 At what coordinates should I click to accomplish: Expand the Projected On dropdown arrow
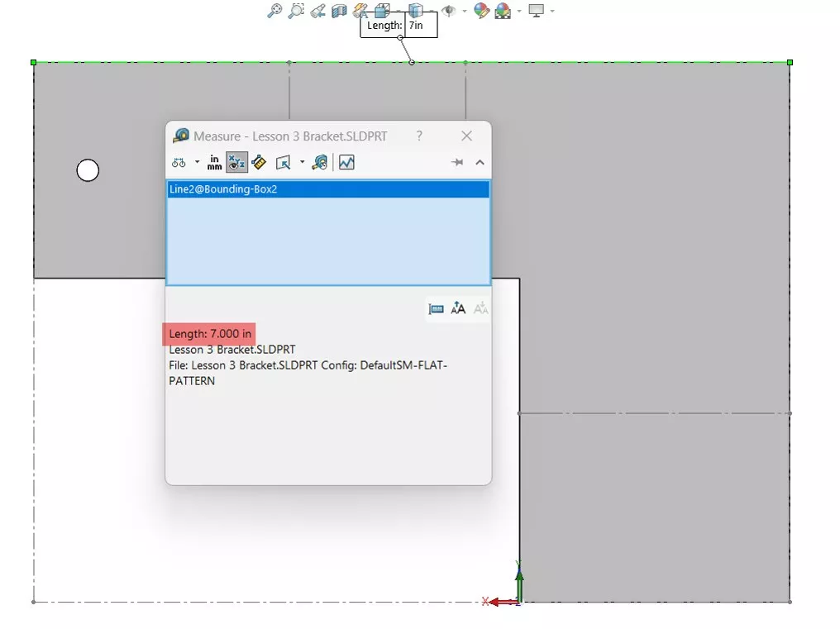point(302,162)
